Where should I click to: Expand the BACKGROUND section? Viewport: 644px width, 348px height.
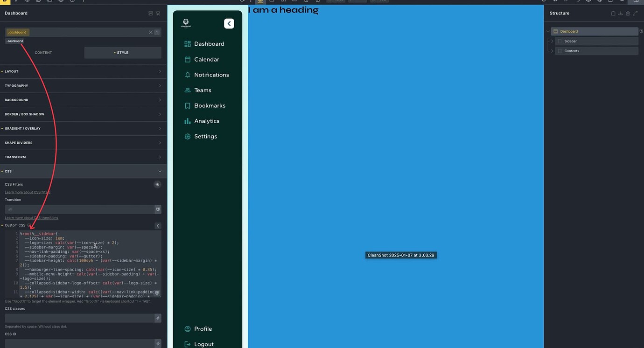pos(83,100)
